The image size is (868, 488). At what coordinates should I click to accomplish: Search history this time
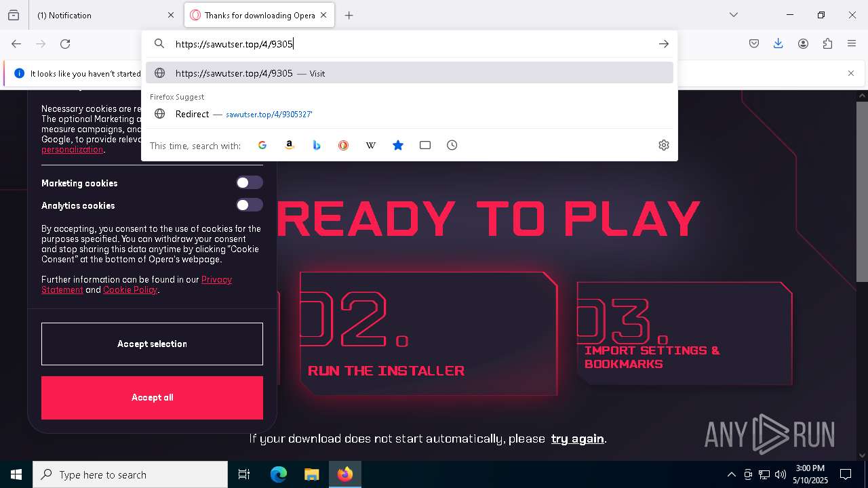(x=452, y=145)
